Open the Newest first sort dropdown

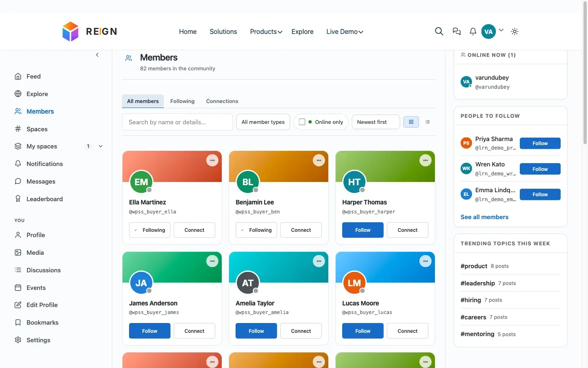pos(376,122)
